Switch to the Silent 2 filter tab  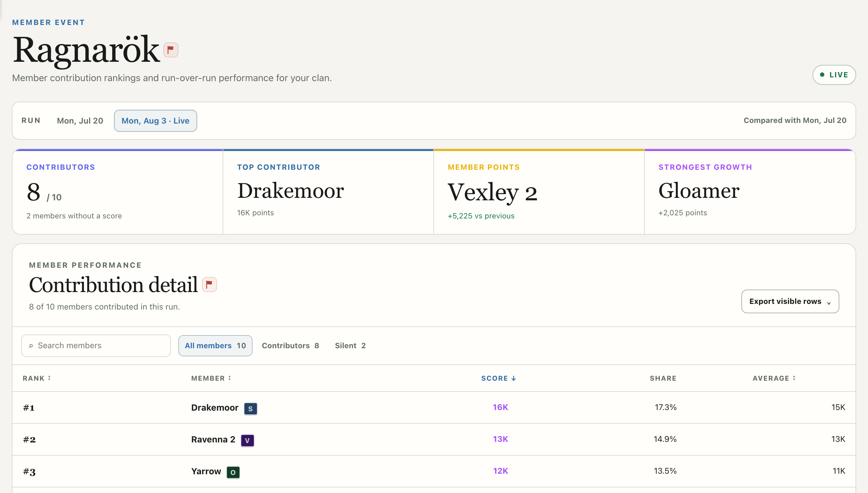(350, 346)
